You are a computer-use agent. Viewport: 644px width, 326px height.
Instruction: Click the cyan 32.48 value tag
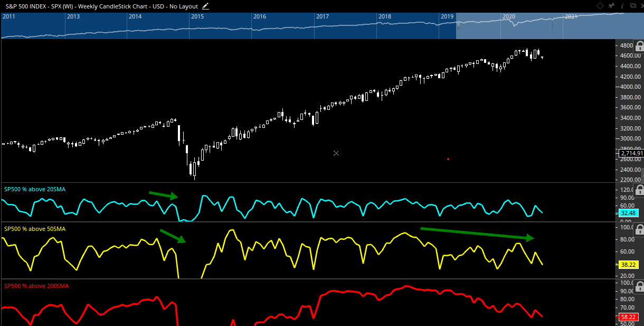(628, 213)
